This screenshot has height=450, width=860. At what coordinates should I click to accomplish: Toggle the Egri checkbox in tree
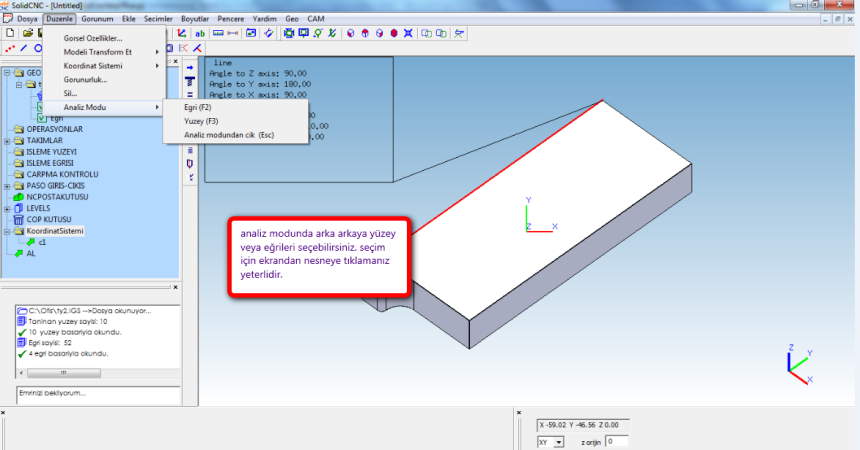click(x=42, y=118)
